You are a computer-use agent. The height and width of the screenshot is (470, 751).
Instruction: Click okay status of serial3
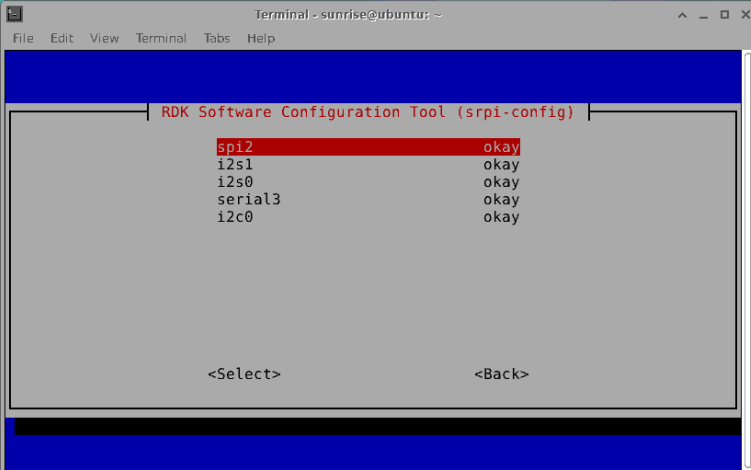(501, 200)
